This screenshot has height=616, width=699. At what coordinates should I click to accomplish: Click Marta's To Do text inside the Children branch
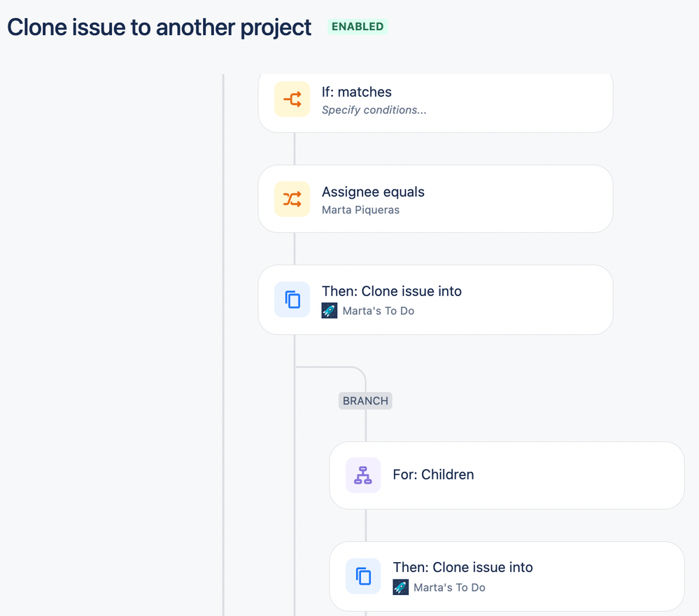point(449,587)
